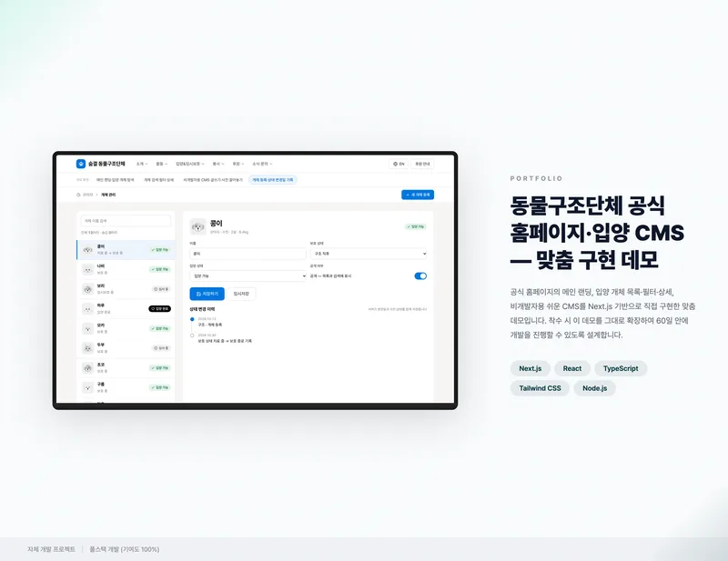Click the 자체 개발 프로젝트 footer text
The image size is (728, 561).
(51, 549)
